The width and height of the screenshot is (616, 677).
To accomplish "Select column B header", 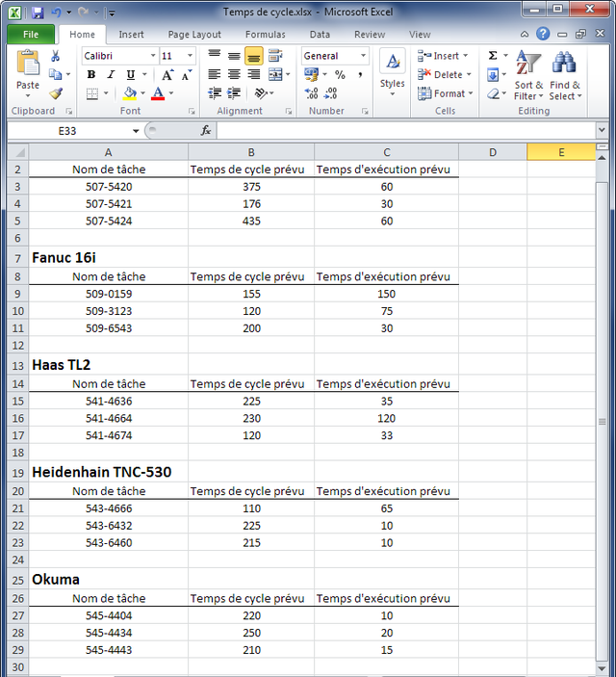I will click(251, 152).
